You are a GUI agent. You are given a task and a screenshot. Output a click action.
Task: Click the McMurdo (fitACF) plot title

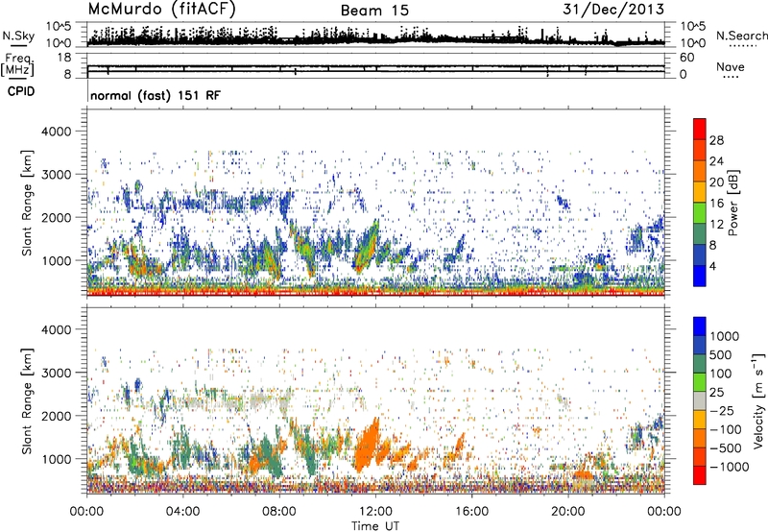pyautogui.click(x=161, y=10)
